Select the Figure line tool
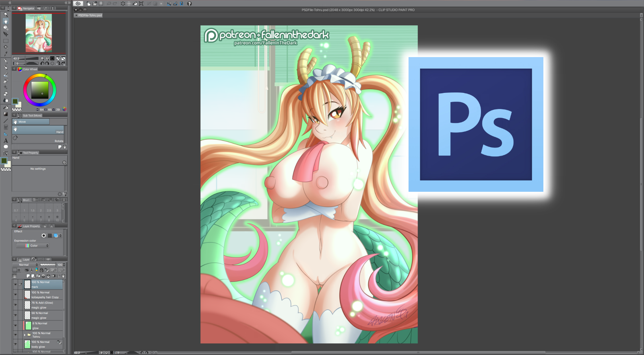Screen dimensions: 644x355 coord(6,121)
